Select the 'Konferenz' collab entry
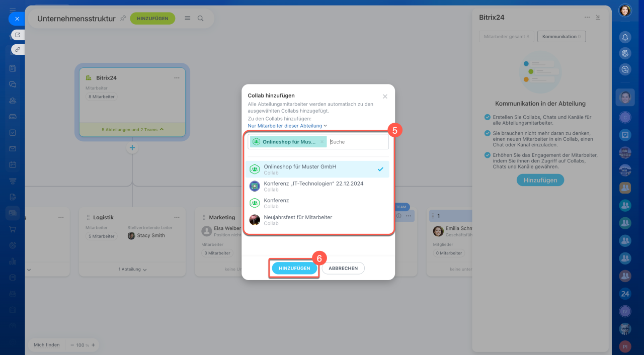The height and width of the screenshot is (355, 644). coord(317,203)
